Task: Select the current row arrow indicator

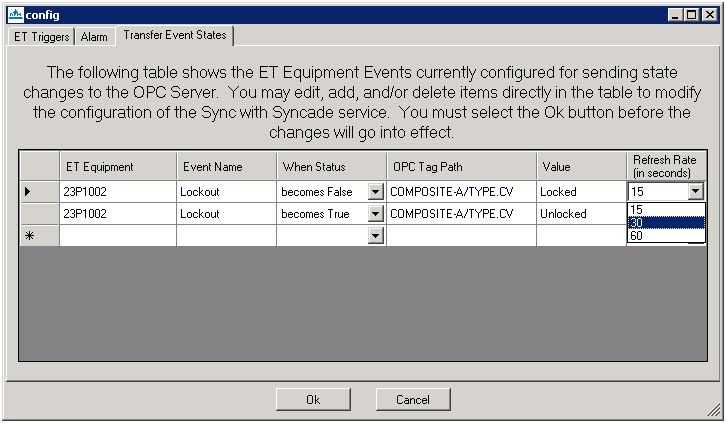Action: click(x=39, y=191)
